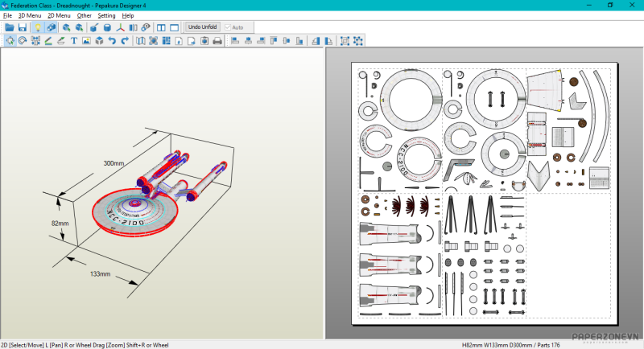The image size is (644, 349).
Task: Save the project with the floppy disk icon
Action: coord(23,27)
